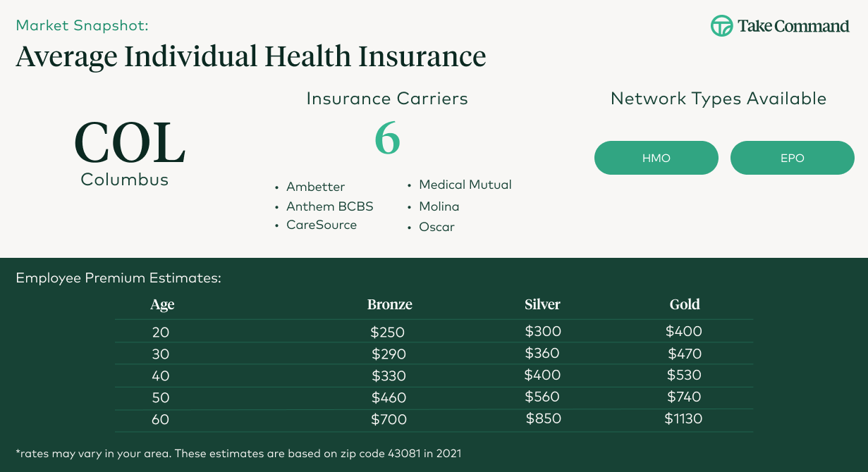Select the HMO network type button
Viewport: 868px width, 472px height.
coord(656,158)
